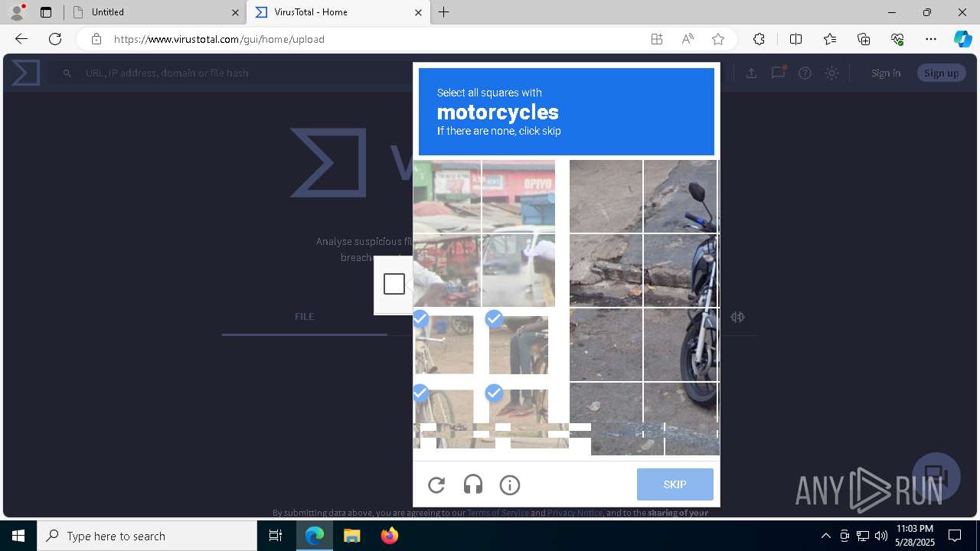The image size is (980, 551).
Task: View site information lock icon
Action: [x=96, y=39]
